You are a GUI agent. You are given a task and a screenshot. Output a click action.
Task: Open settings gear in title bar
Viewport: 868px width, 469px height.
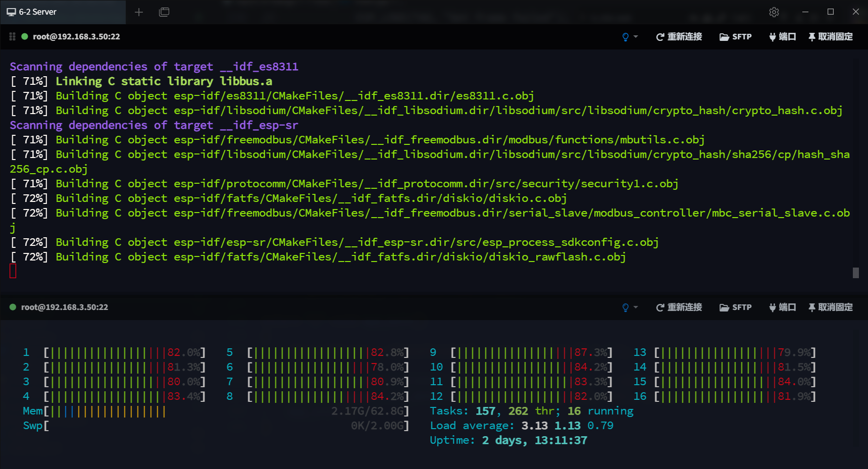tap(774, 12)
